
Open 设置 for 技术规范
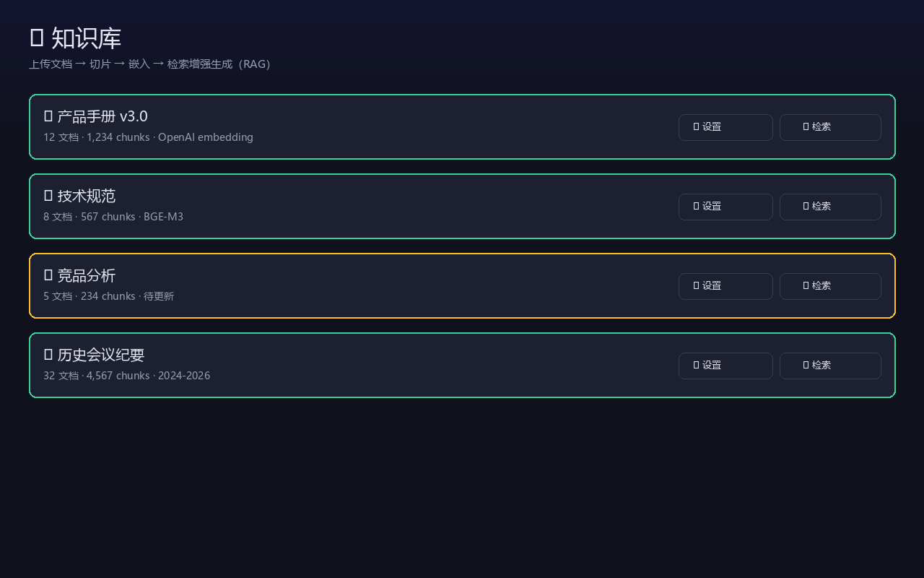point(725,207)
